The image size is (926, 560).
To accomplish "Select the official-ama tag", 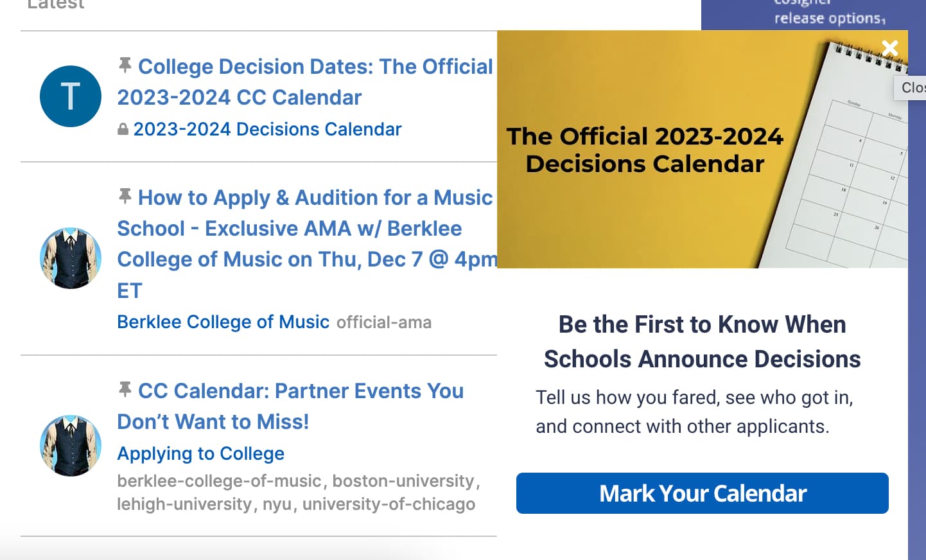I will tap(384, 322).
